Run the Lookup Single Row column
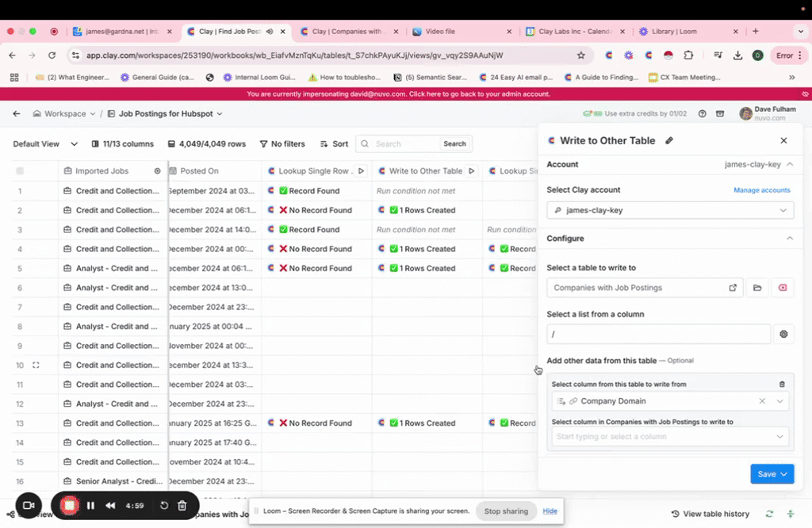The height and width of the screenshot is (528, 812). click(x=362, y=171)
